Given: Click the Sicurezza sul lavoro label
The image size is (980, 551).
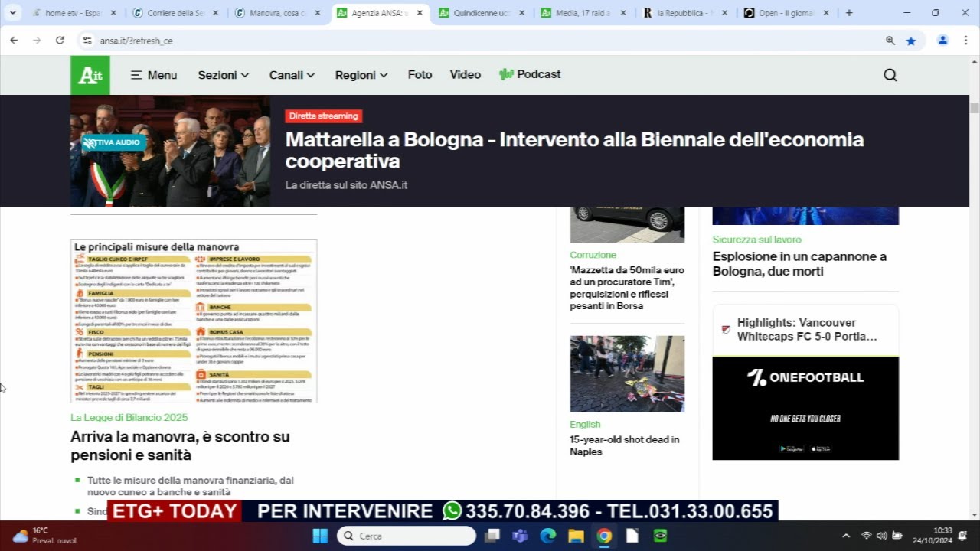Looking at the screenshot, I should pyautogui.click(x=756, y=240).
